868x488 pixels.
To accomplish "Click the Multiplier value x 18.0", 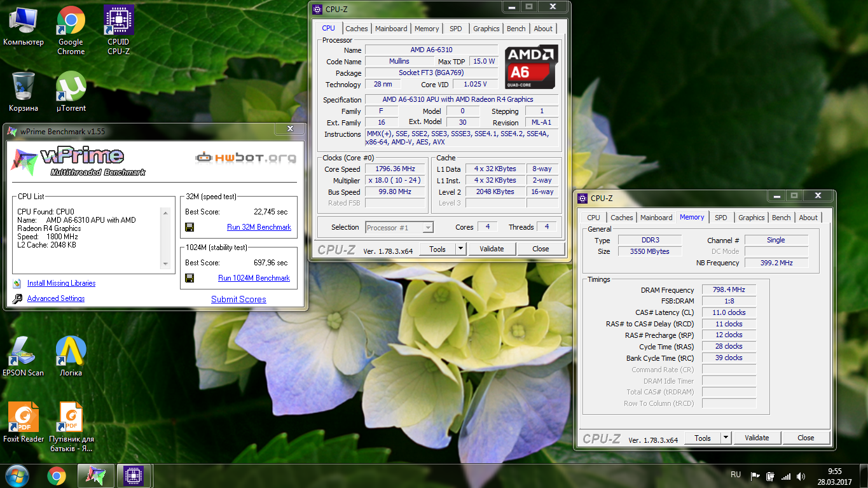I will click(x=396, y=181).
